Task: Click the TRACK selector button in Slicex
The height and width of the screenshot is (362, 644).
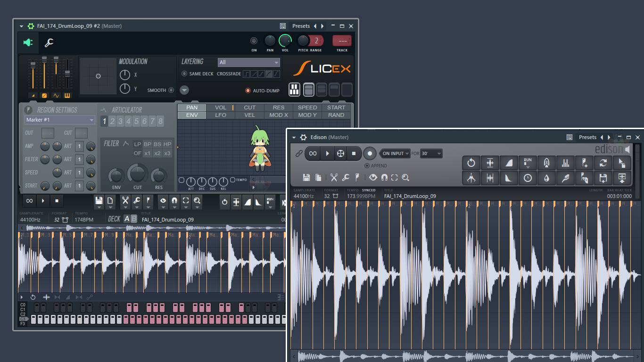Action: (x=342, y=41)
